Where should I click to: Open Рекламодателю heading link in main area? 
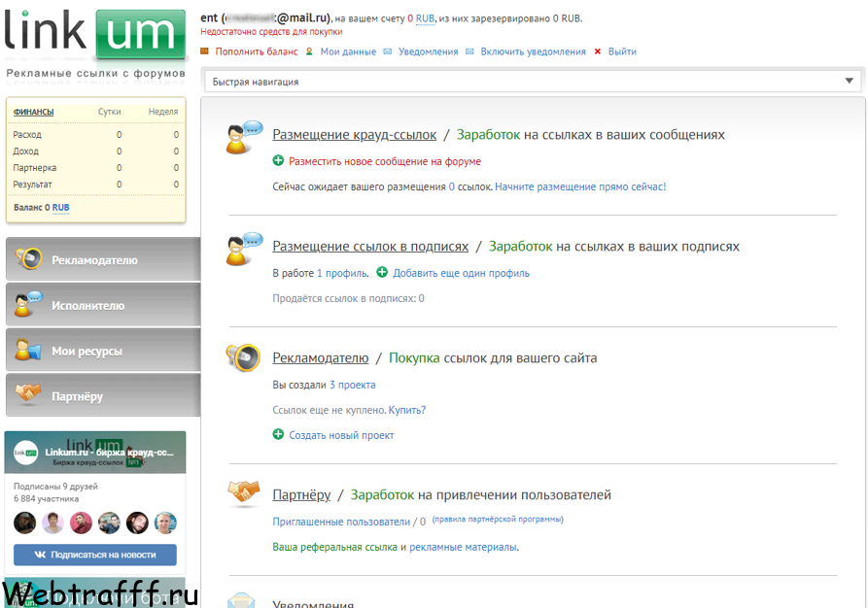[x=321, y=358]
